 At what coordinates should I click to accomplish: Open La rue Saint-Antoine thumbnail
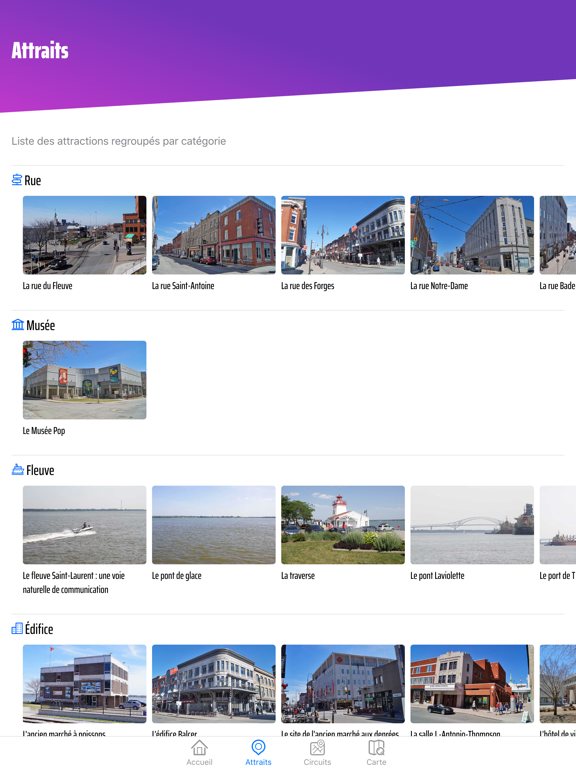[214, 235]
